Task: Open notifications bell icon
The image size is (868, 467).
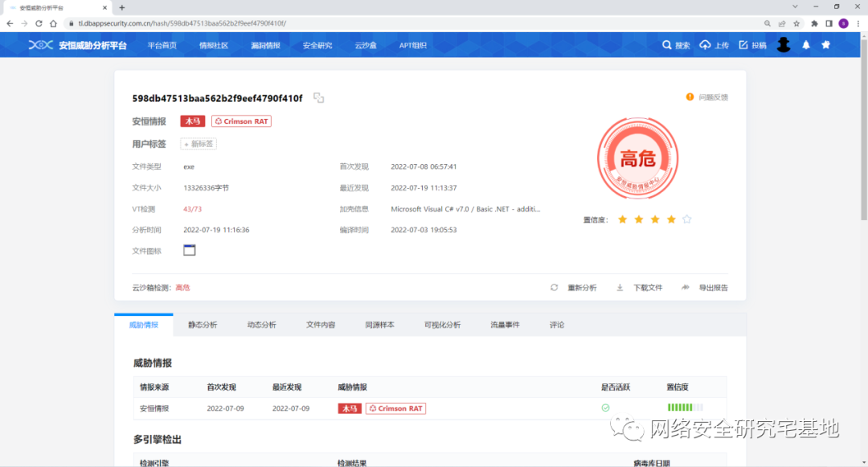Action: [806, 45]
